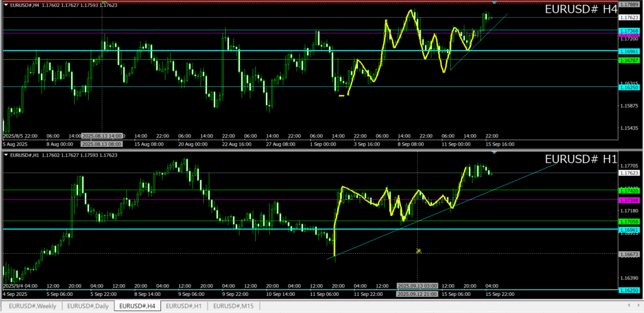Click the 1.17200 price scale value
This screenshot has width=644, height=313.
pos(630,39)
